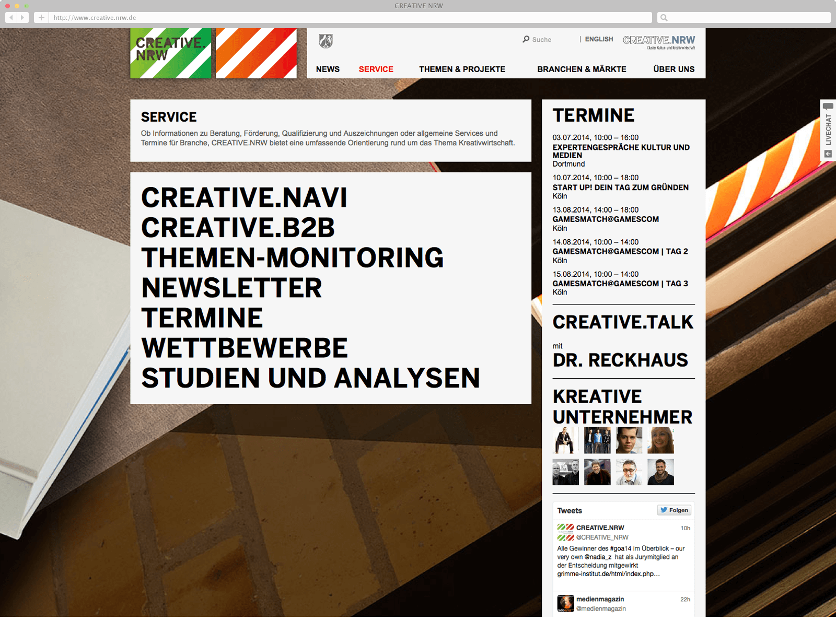Viewport: 836px width, 644px height.
Task: Open Expertengespräche Kultur und Medien event
Action: [621, 151]
